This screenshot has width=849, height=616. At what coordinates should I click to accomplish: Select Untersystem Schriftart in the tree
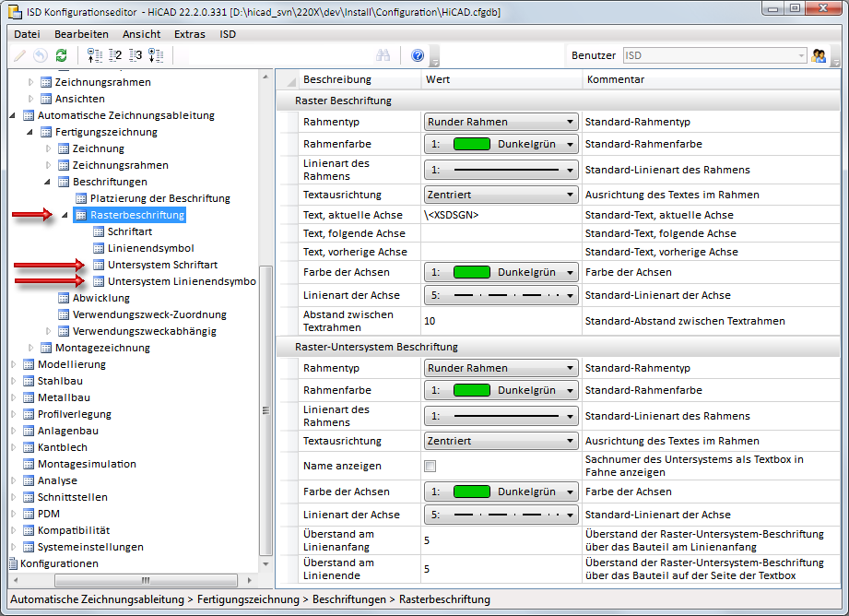point(162,265)
